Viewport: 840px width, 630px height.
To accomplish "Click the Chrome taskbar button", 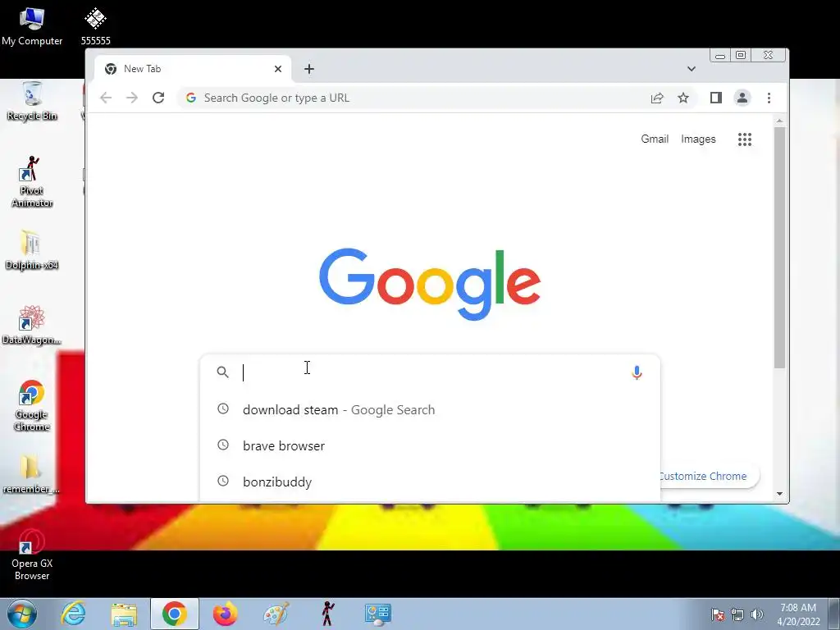I will pyautogui.click(x=175, y=614).
